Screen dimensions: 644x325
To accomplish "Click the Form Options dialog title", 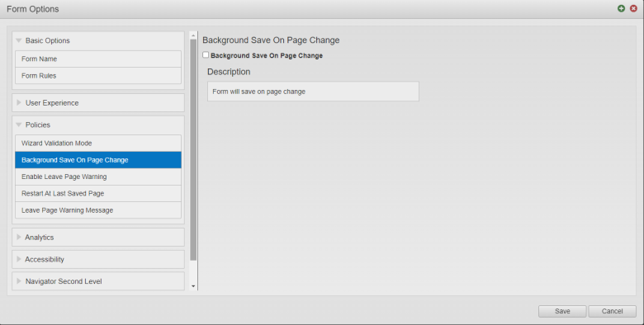I will coord(33,9).
